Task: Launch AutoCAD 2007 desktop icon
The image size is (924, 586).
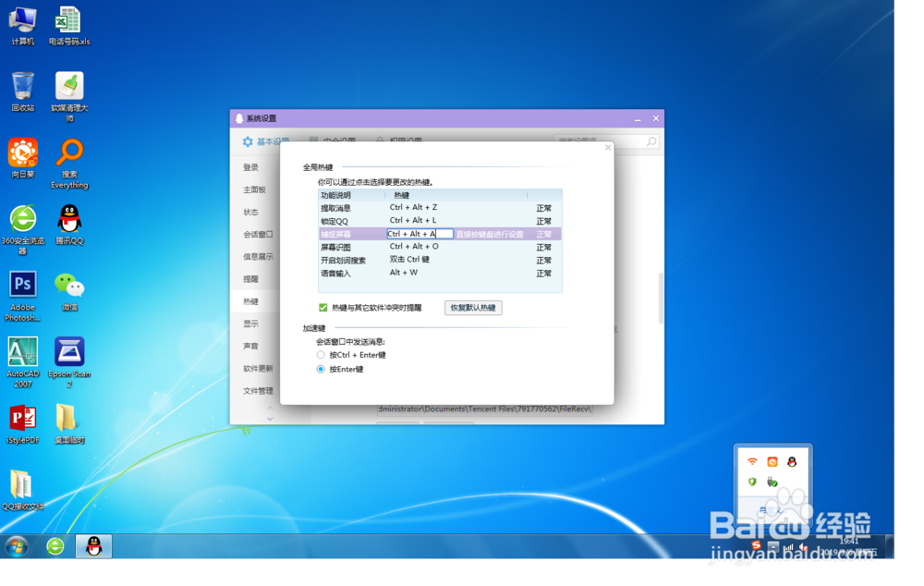Action: (x=22, y=362)
